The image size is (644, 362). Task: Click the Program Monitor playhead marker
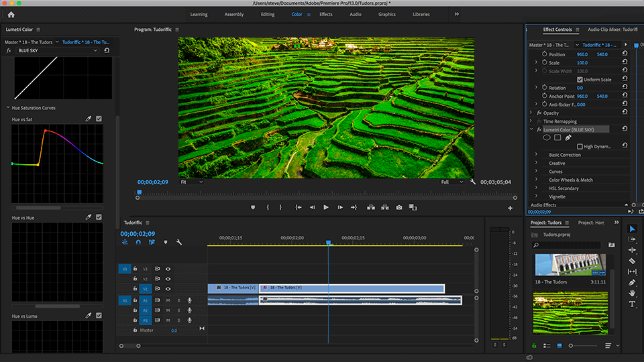[x=140, y=192]
